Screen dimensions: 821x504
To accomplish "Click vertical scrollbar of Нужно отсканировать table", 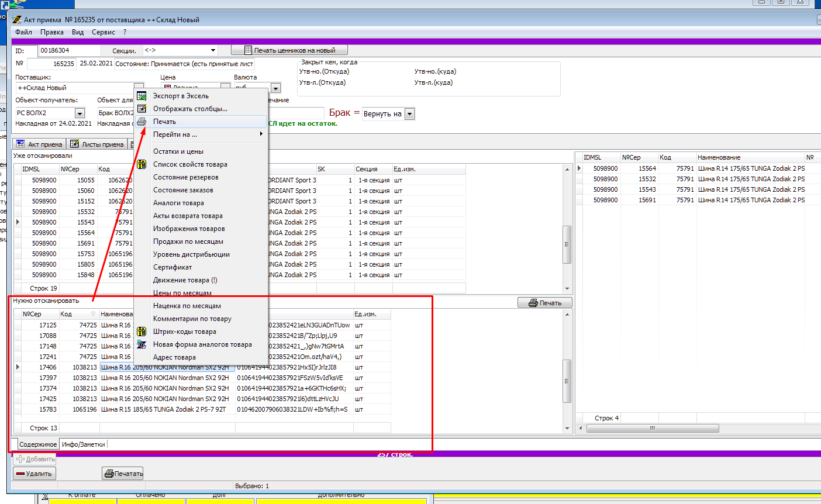I will click(567, 371).
